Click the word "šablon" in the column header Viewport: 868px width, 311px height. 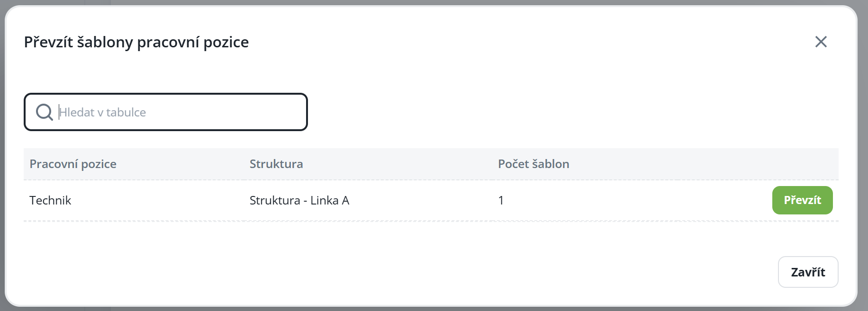(551, 164)
